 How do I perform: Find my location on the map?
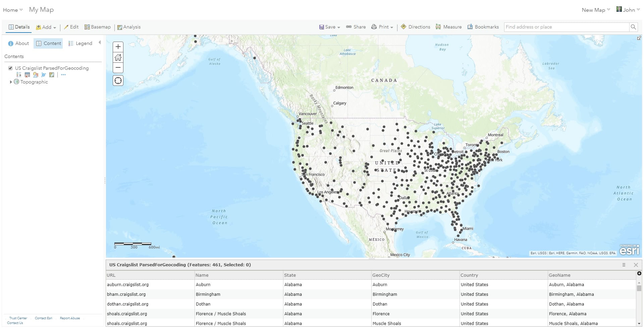[118, 80]
